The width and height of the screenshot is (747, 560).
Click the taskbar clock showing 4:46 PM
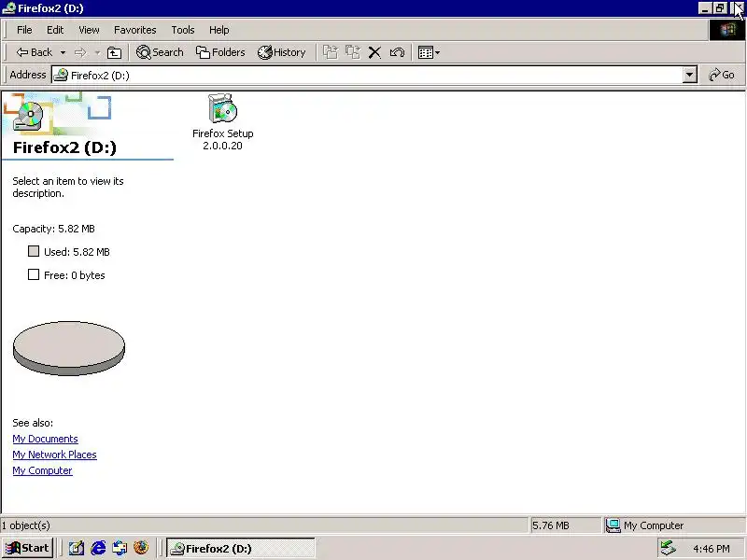(x=711, y=549)
